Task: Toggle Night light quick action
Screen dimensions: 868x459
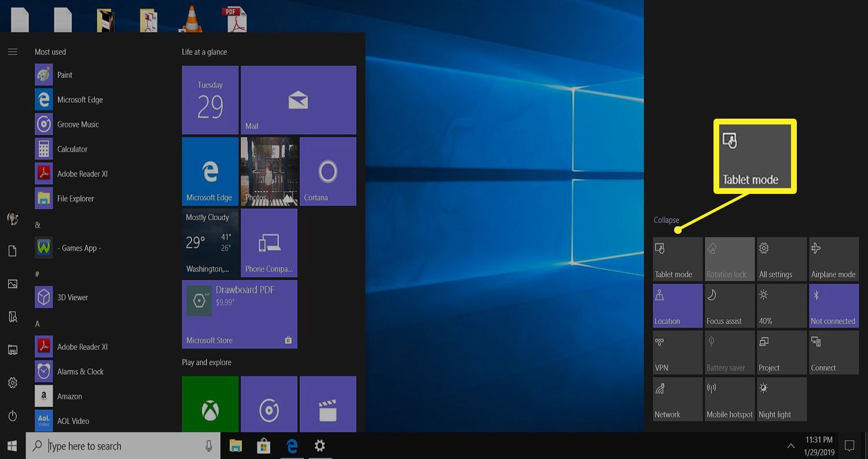Action: pos(782,399)
